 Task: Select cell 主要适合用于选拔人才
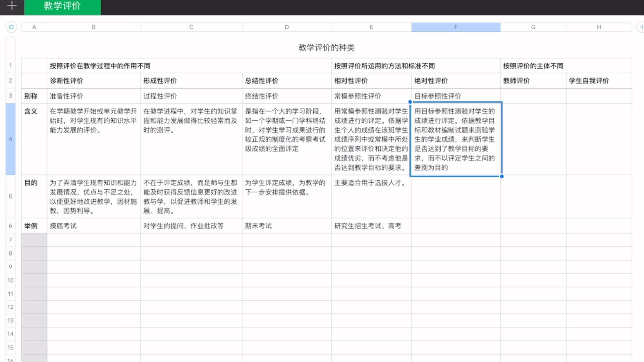[372, 196]
